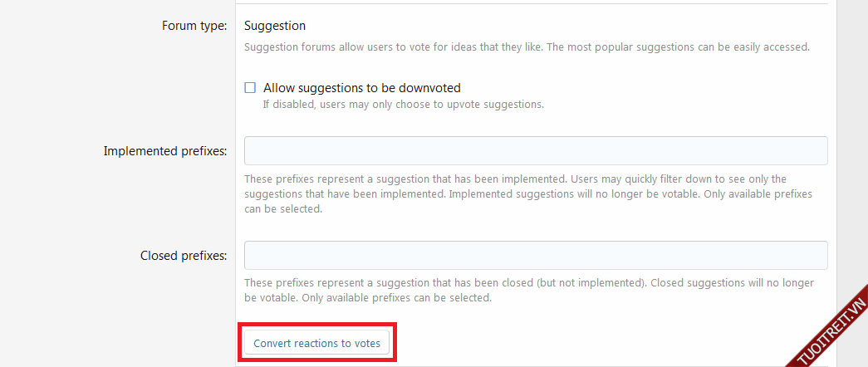Click "can be selected." line under Implemented prefixes
This screenshot has height=367, width=868.
[282, 209]
